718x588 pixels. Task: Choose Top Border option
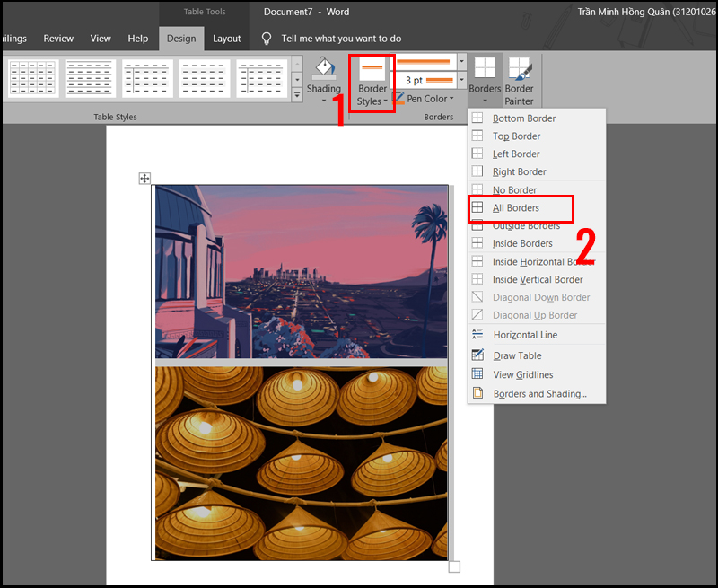(x=537, y=136)
